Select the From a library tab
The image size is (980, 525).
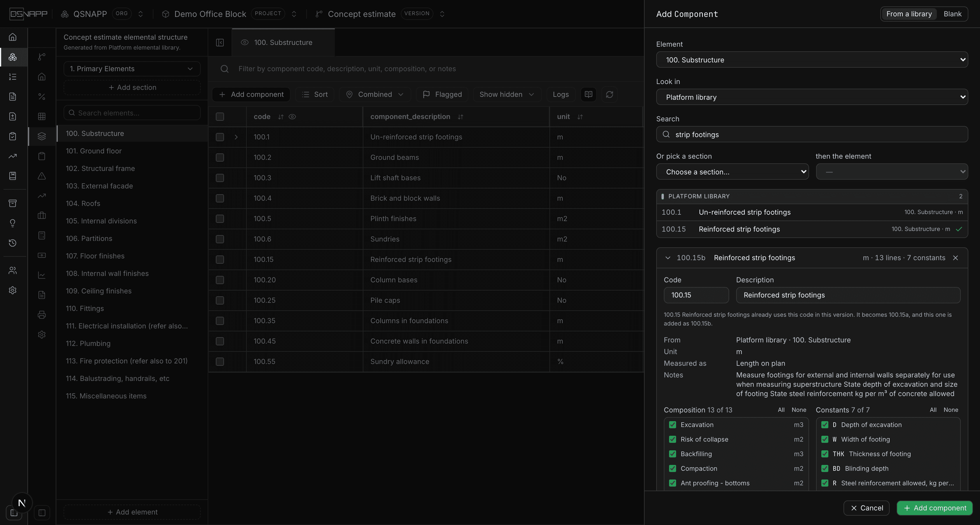(x=909, y=14)
